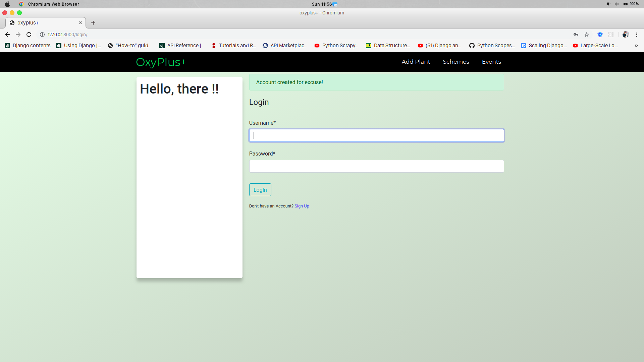This screenshot has width=644, height=362.
Task: Bookmark this page with star icon
Action: click(x=587, y=35)
